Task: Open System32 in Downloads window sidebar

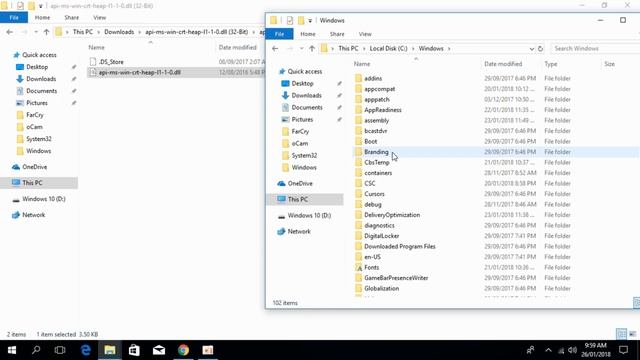Action: [38, 139]
